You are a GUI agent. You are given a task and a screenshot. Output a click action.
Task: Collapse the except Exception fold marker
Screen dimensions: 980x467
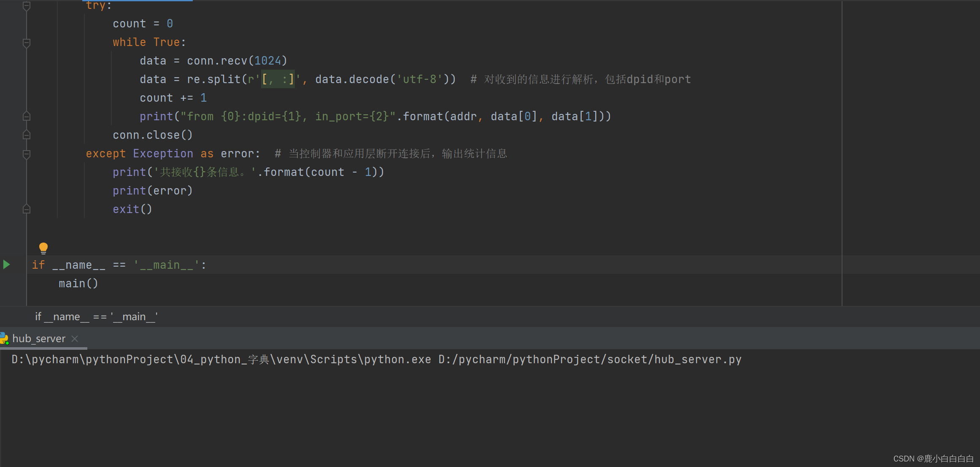26,154
